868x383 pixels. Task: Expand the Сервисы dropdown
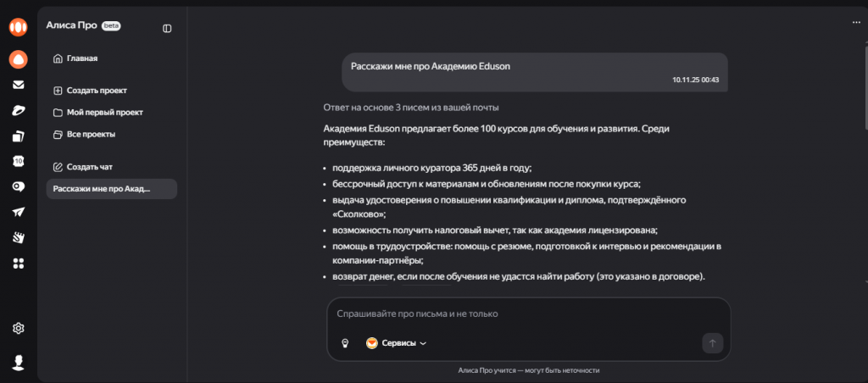pyautogui.click(x=396, y=343)
